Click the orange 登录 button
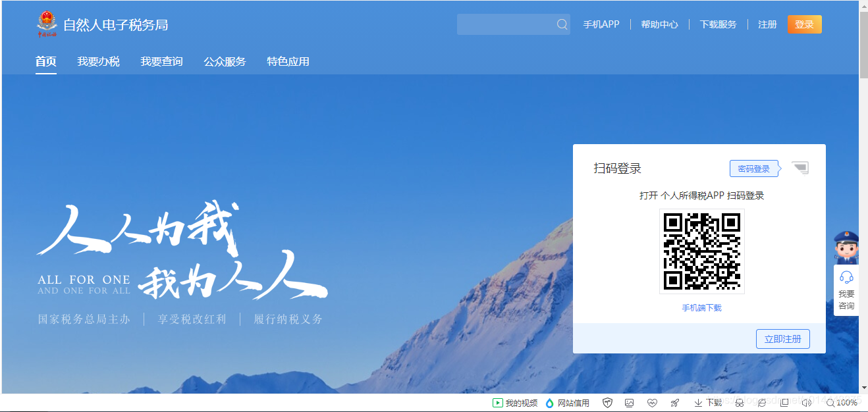 click(x=805, y=24)
